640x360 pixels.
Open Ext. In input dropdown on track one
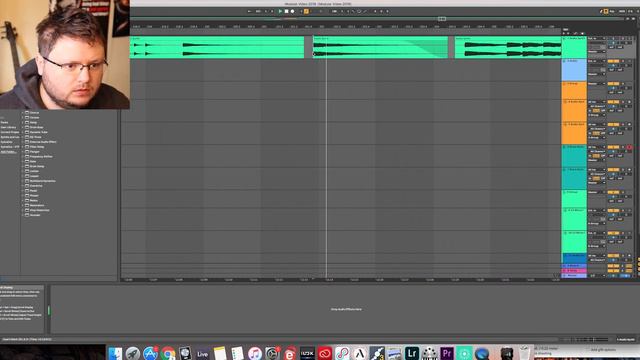(x=596, y=38)
